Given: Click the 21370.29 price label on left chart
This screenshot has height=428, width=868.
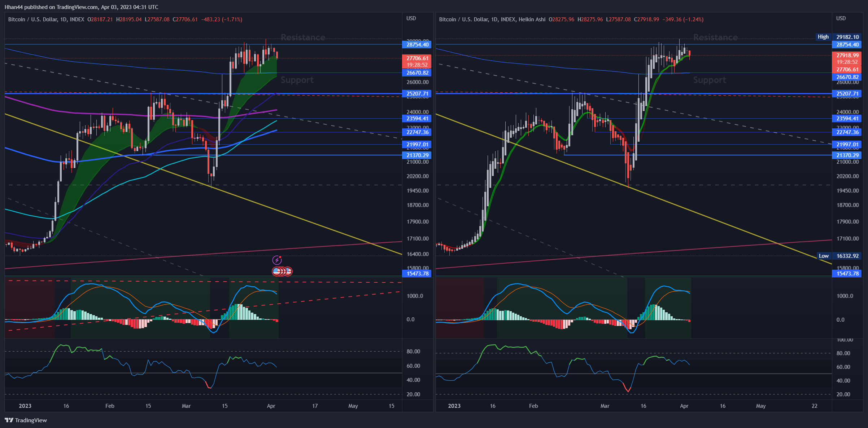Looking at the screenshot, I should coord(417,155).
